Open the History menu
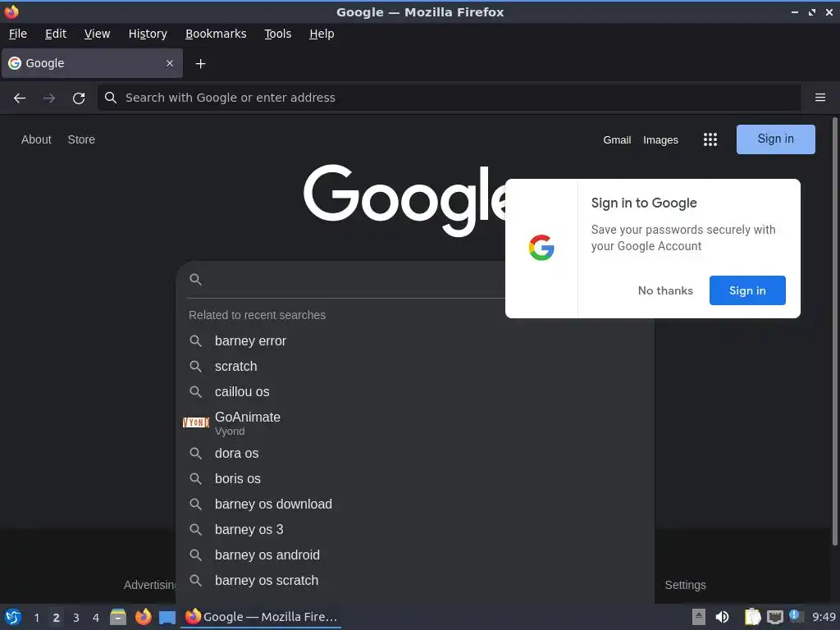The width and height of the screenshot is (840, 630). point(148,34)
